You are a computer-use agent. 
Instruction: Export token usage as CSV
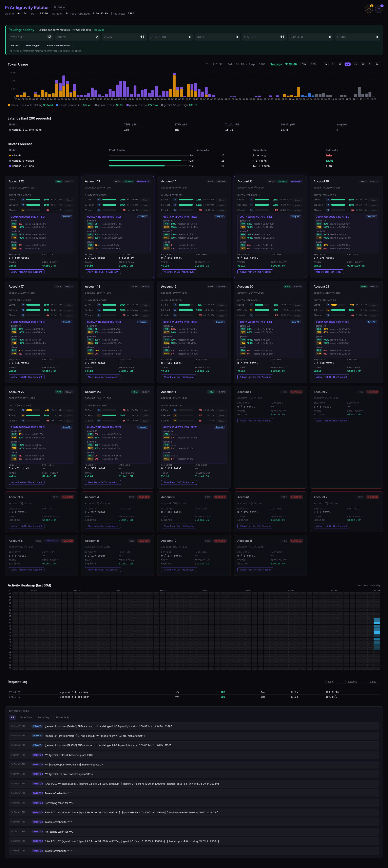click(x=304, y=64)
